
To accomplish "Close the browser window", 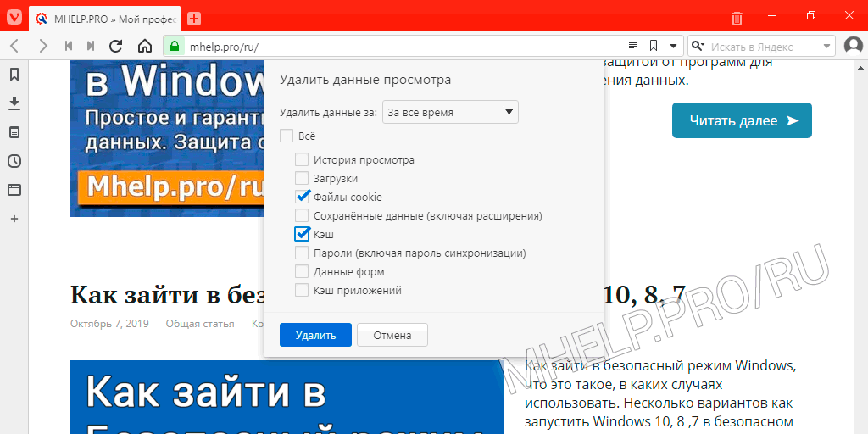I will coord(849,15).
